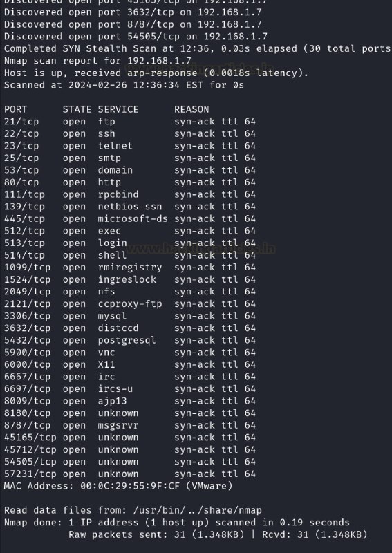Viewport: 392px width, 553px height.
Task: Select the 3306/tcp mysql line
Action: point(130,316)
